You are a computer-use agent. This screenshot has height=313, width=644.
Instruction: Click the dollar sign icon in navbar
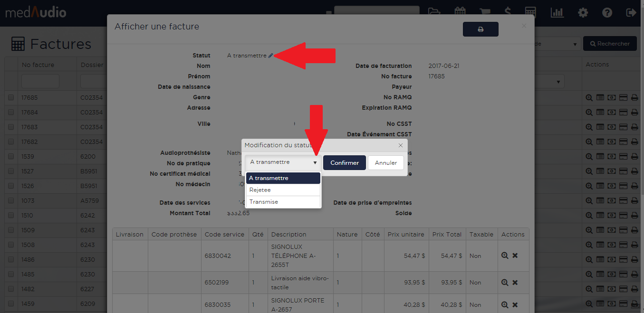(x=508, y=12)
